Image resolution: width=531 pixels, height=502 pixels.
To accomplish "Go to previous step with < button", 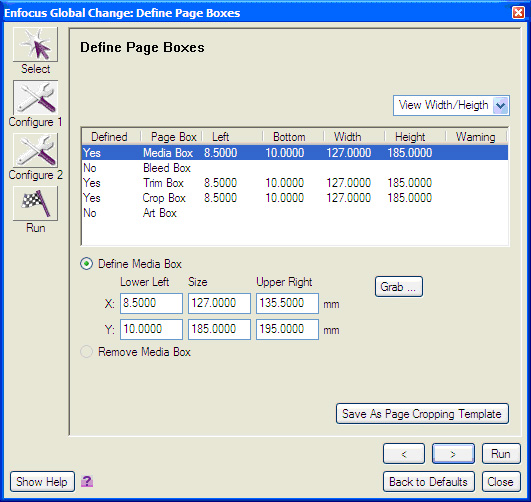I will coord(404,454).
